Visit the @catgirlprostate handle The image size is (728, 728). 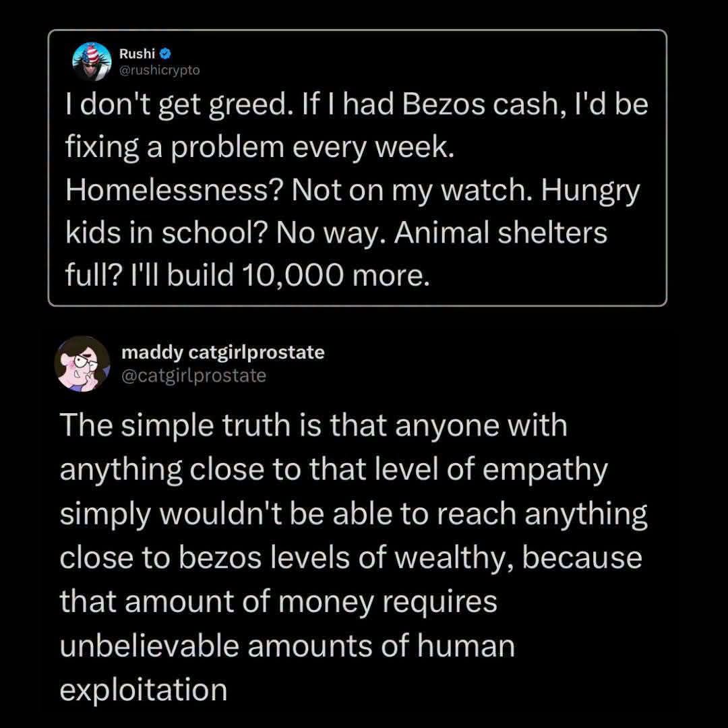193,375
